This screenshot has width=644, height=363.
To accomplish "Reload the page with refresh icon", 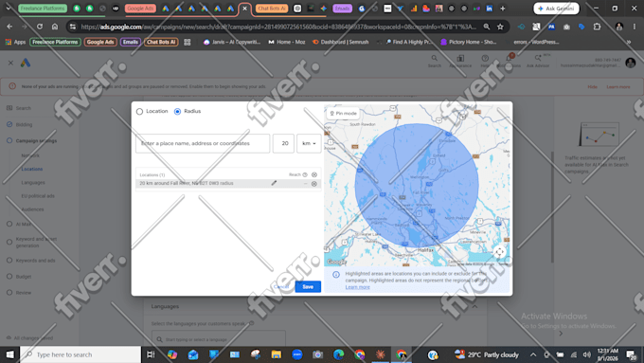I will click(x=40, y=27).
